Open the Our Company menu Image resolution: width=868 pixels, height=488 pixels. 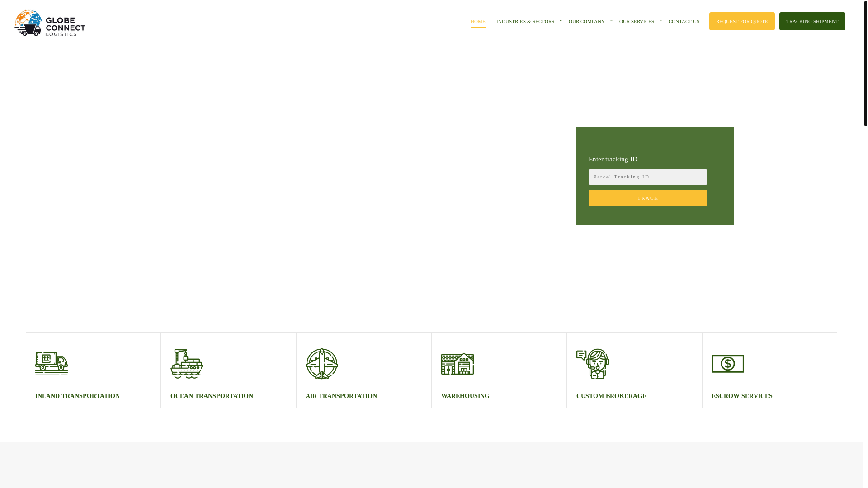(587, 21)
